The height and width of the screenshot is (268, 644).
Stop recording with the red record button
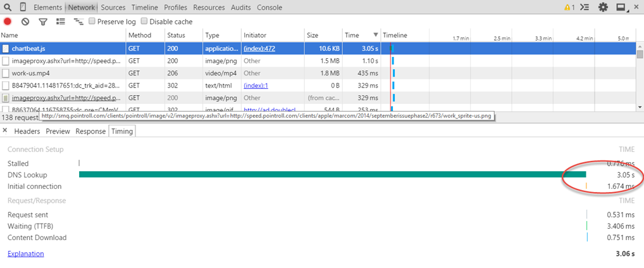(8, 22)
